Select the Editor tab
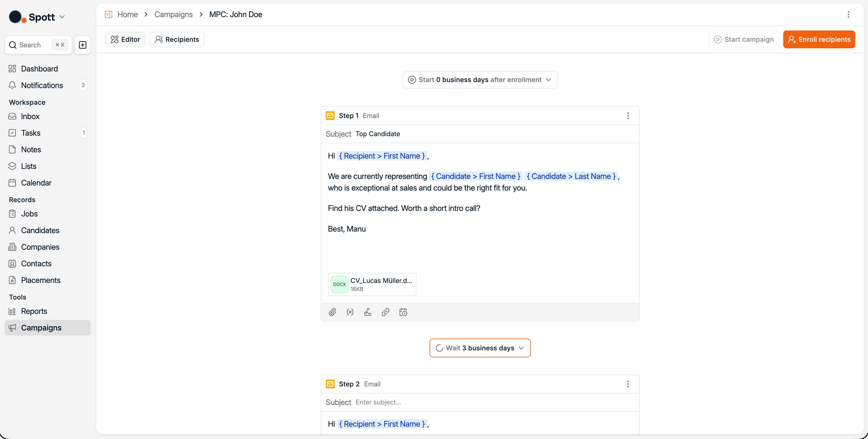 [x=125, y=40]
